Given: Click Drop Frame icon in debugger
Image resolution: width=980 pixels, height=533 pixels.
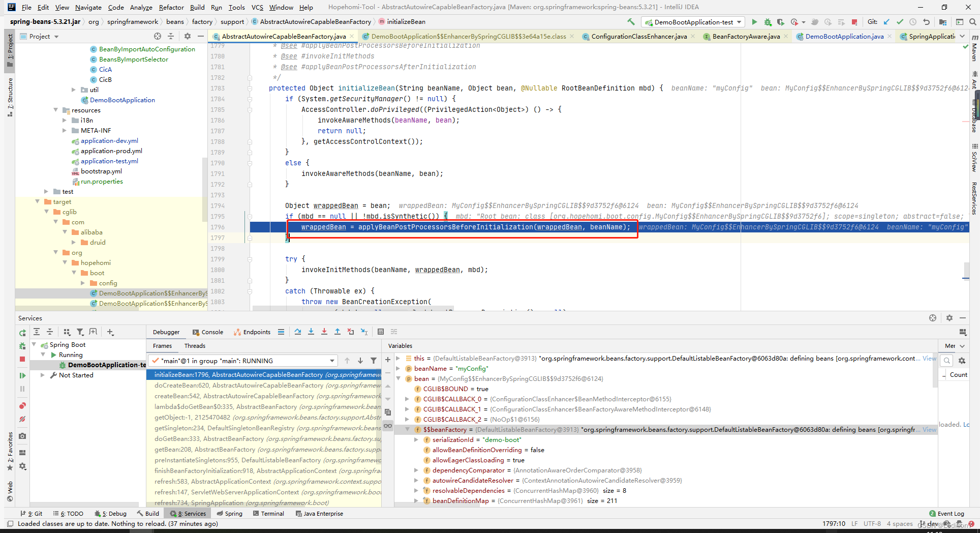Looking at the screenshot, I should (x=351, y=332).
